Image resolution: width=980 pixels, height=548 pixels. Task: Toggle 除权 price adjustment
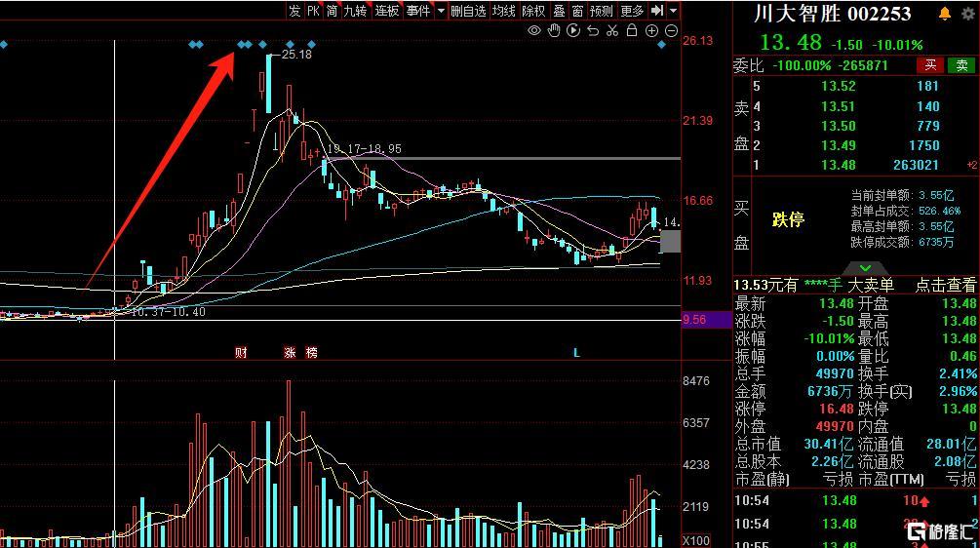pyautogui.click(x=533, y=10)
